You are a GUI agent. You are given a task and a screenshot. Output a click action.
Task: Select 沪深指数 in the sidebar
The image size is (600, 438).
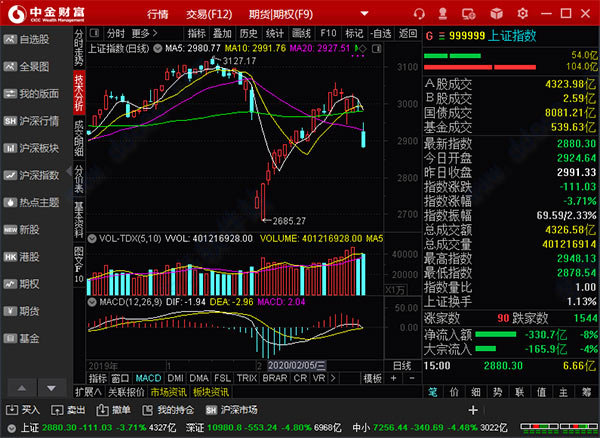[31, 175]
